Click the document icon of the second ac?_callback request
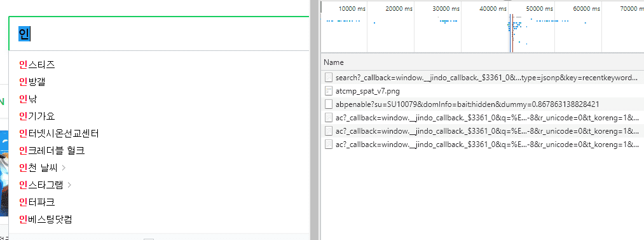This screenshot has height=240, width=644. (328, 131)
